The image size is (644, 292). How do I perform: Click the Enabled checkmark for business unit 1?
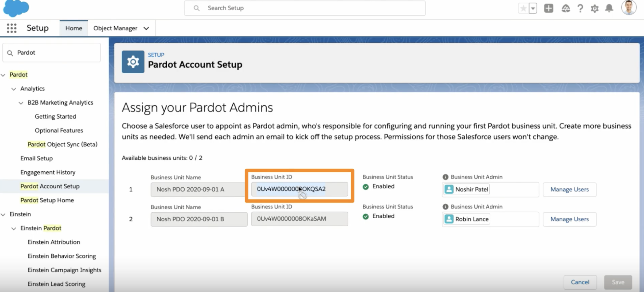(x=366, y=187)
